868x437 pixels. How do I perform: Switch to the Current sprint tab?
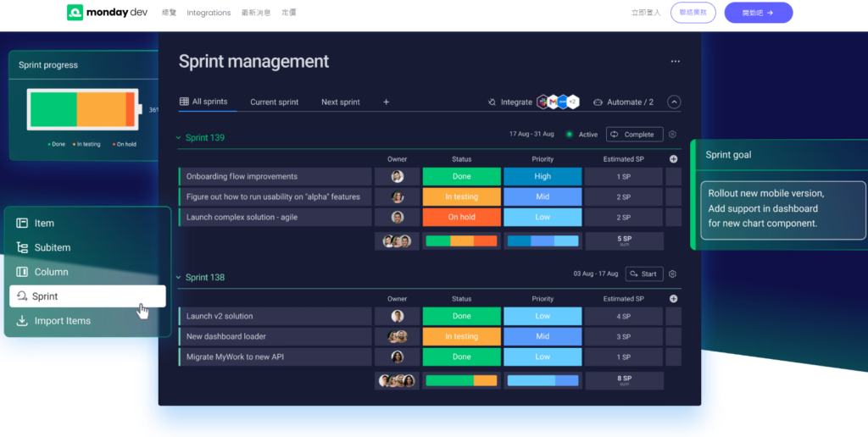coord(274,102)
